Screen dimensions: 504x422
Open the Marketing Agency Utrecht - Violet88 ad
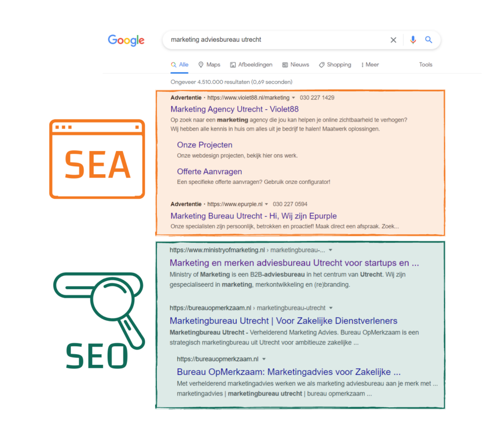[234, 109]
